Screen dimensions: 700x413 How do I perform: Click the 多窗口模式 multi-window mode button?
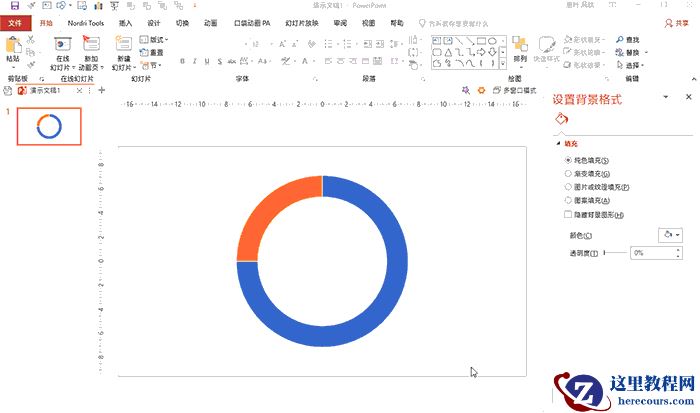click(515, 90)
